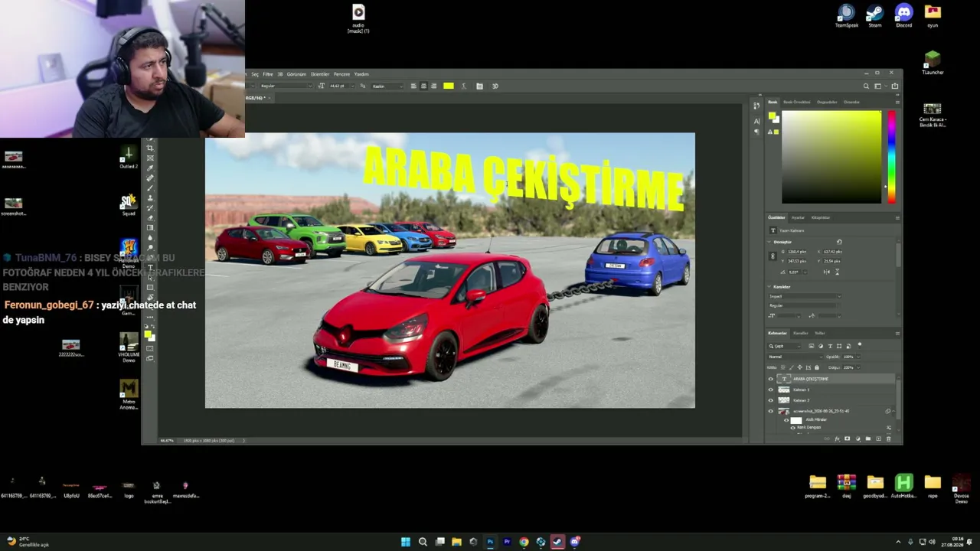Open the Impact font family dropdown in Properties
Viewport: 980px width, 551px height.
[x=804, y=296]
